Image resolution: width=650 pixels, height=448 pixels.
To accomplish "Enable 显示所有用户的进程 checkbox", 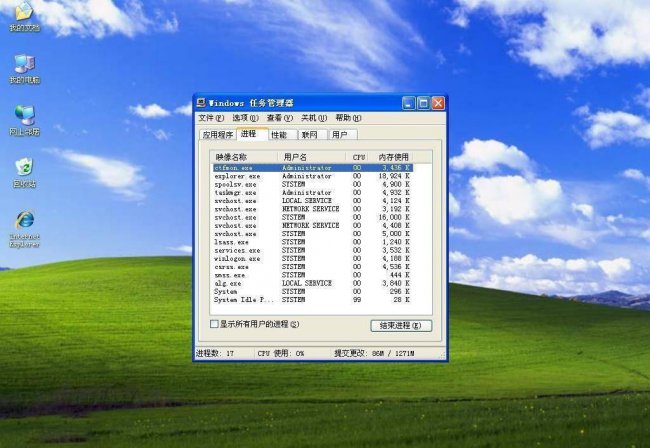I will point(214,324).
